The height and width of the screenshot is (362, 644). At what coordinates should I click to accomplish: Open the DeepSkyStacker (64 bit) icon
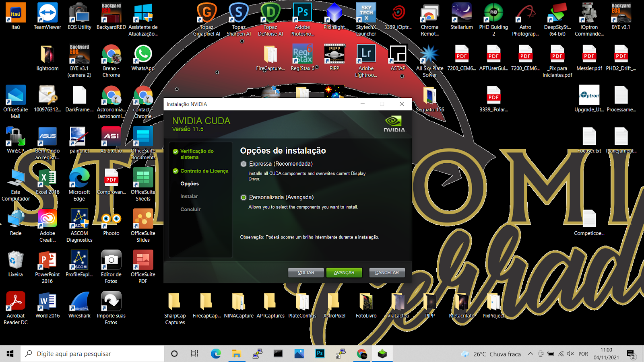(557, 19)
